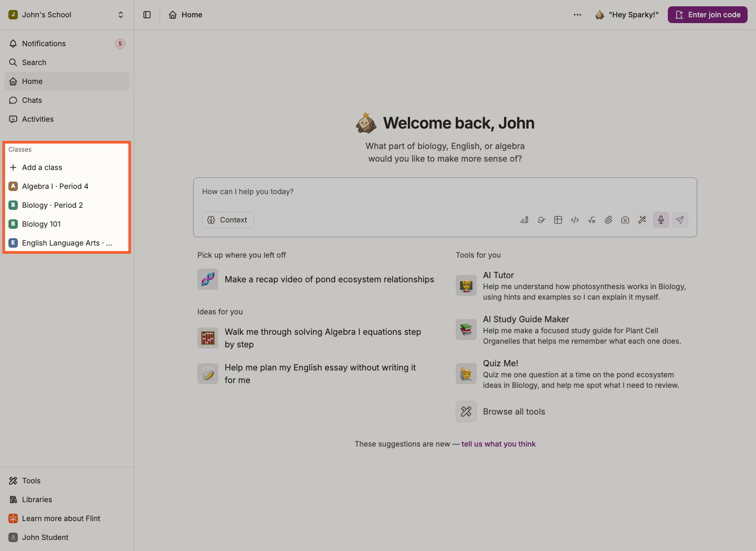756x551 pixels.
Task: Click Add a class in sidebar
Action: [67, 167]
